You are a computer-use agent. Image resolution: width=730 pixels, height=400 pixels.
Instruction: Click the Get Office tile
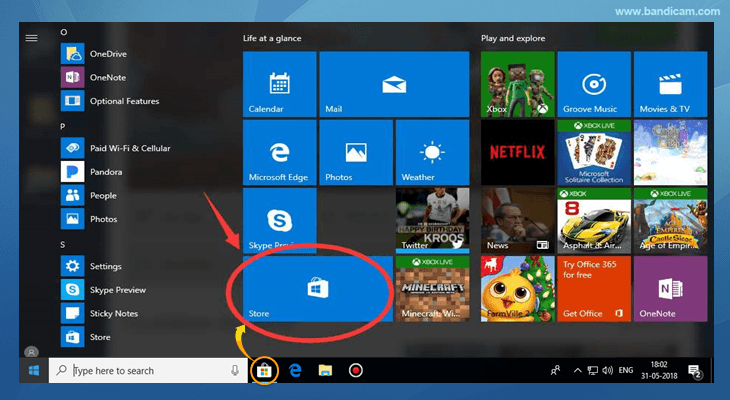(x=593, y=290)
